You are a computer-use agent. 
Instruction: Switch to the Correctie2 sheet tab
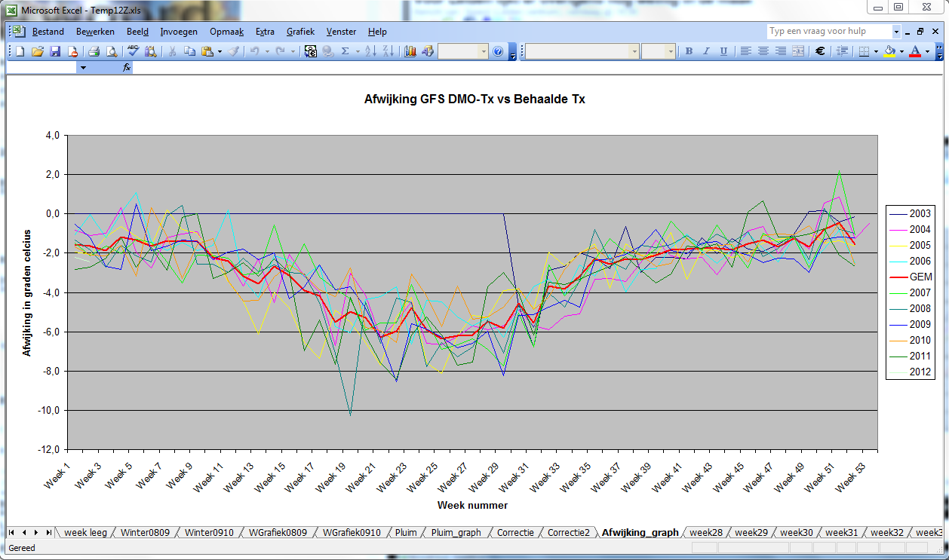(x=570, y=532)
